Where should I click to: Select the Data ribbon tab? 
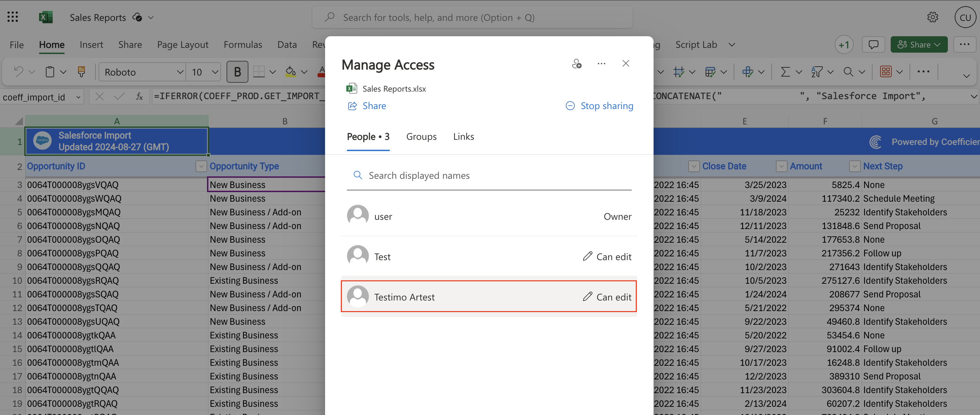pyautogui.click(x=287, y=45)
